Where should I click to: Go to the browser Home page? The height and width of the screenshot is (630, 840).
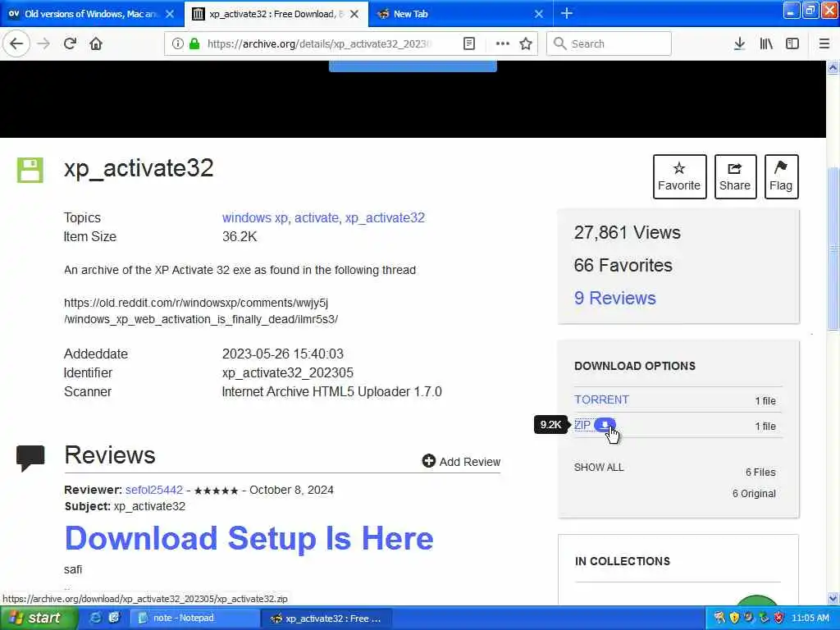(x=96, y=43)
